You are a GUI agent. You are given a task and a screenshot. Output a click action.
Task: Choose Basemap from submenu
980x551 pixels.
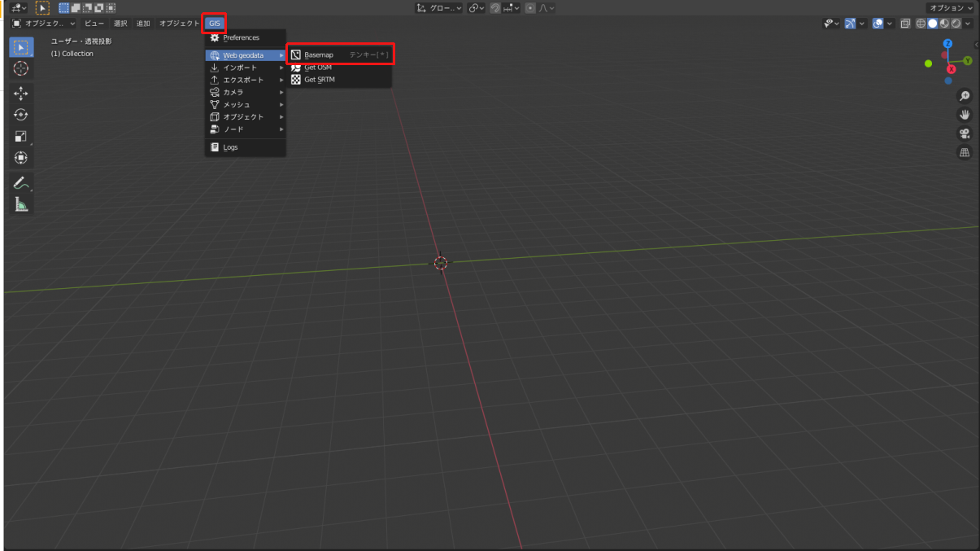click(x=340, y=55)
